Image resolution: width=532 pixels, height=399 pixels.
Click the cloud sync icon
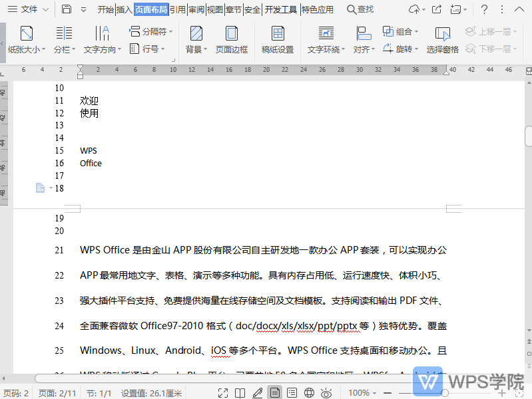(x=414, y=9)
